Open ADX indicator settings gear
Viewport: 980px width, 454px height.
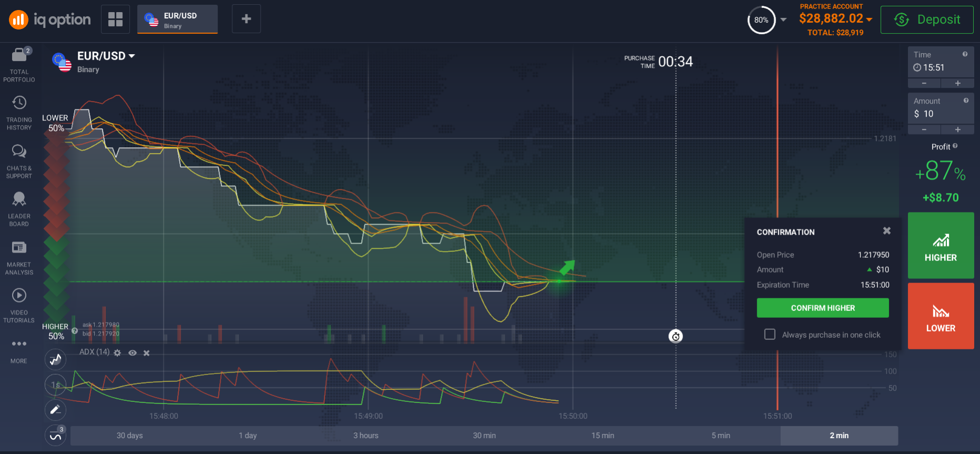117,353
